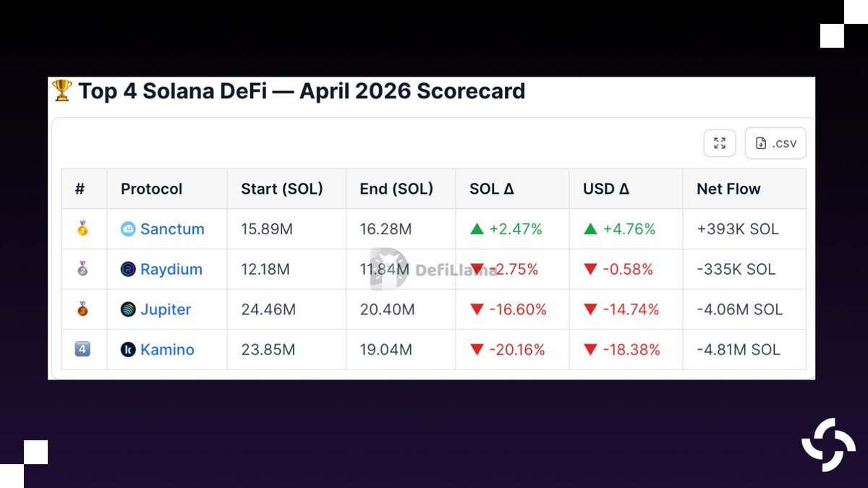Sort by End (SOL) column header
The height and width of the screenshot is (488, 868).
(x=396, y=189)
